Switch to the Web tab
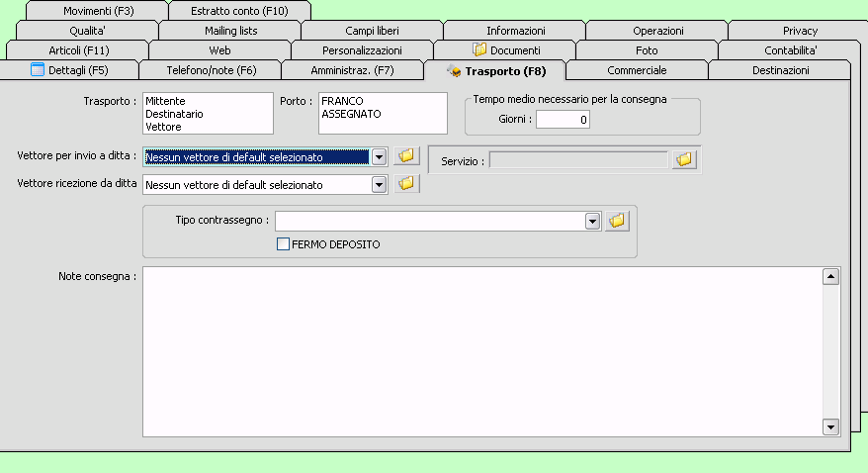Image resolution: width=868 pixels, height=473 pixels. coord(219,50)
